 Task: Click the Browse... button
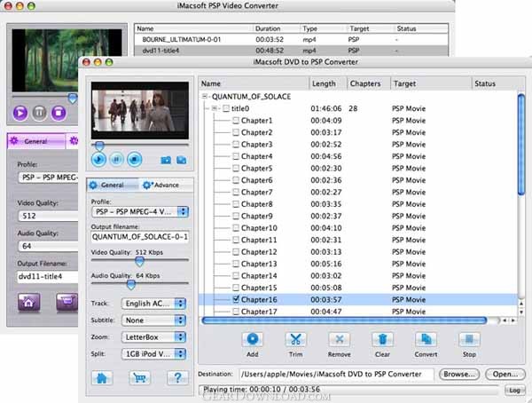459,374
